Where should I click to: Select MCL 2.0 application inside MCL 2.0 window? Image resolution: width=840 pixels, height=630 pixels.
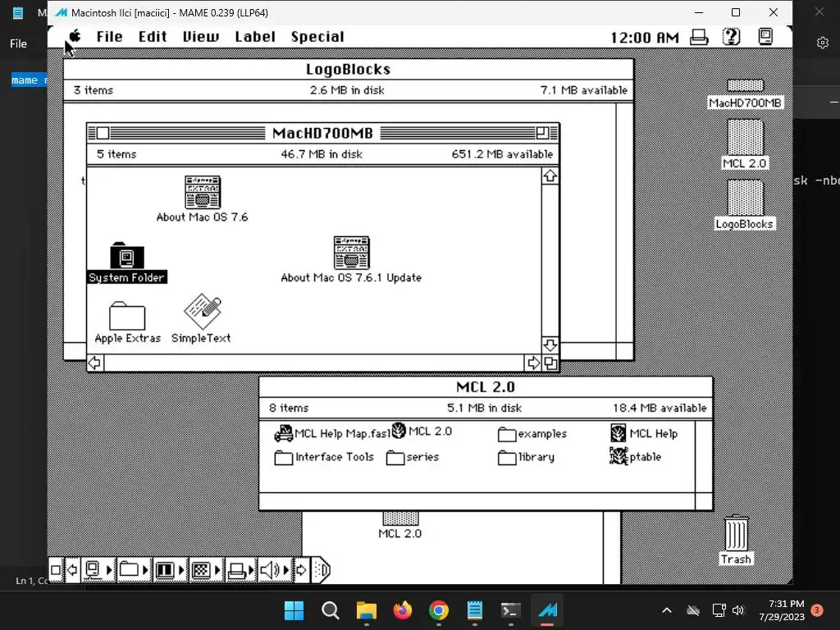point(399,430)
